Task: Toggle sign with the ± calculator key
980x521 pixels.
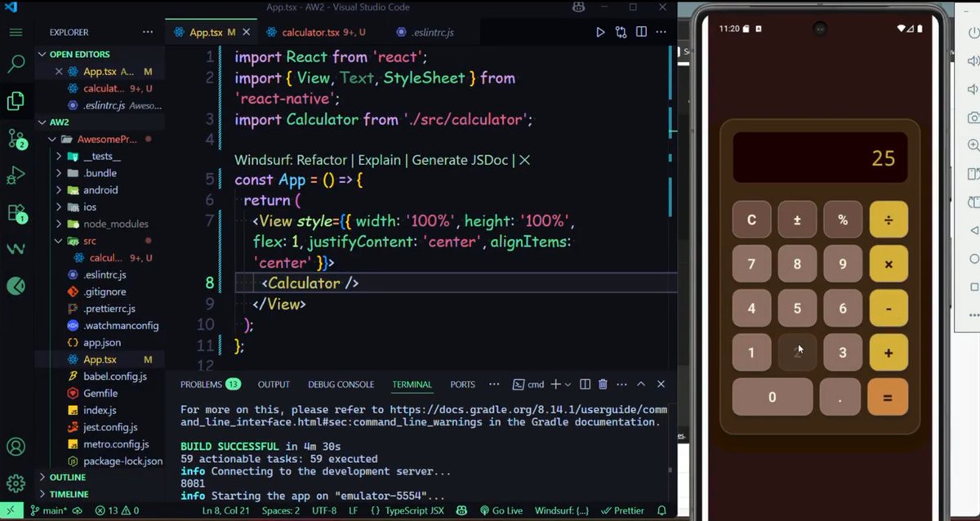Action: (797, 220)
